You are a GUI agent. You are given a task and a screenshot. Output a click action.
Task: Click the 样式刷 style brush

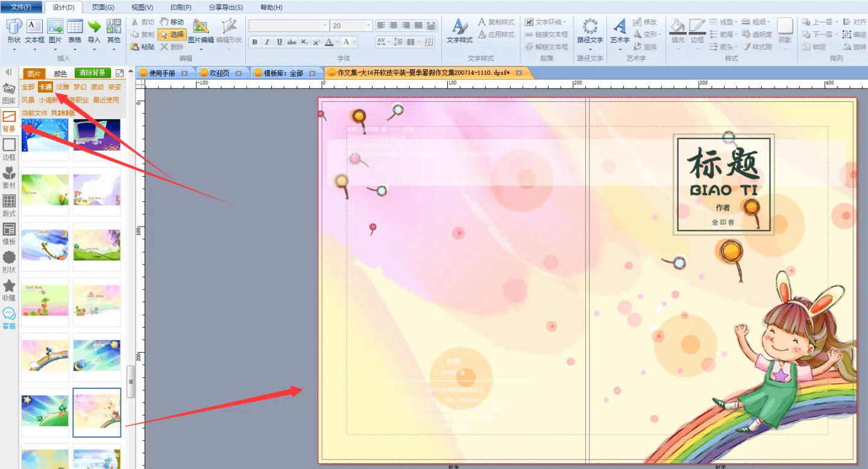[757, 46]
